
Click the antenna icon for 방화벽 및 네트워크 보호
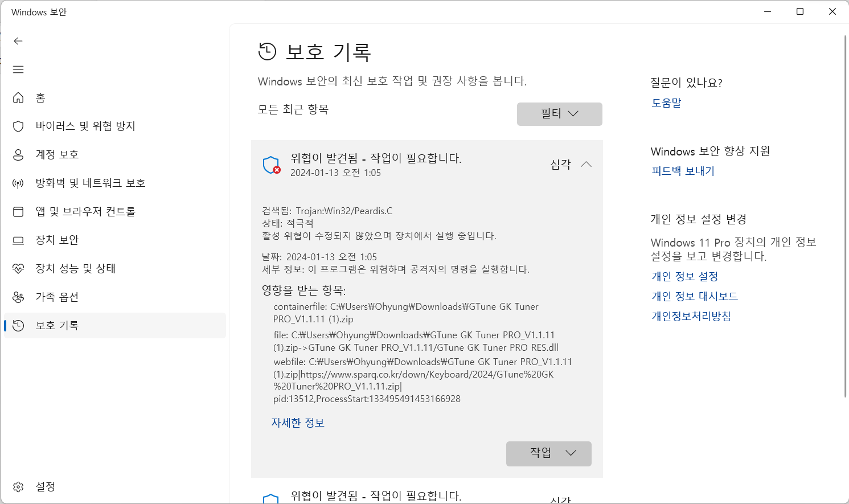(18, 183)
